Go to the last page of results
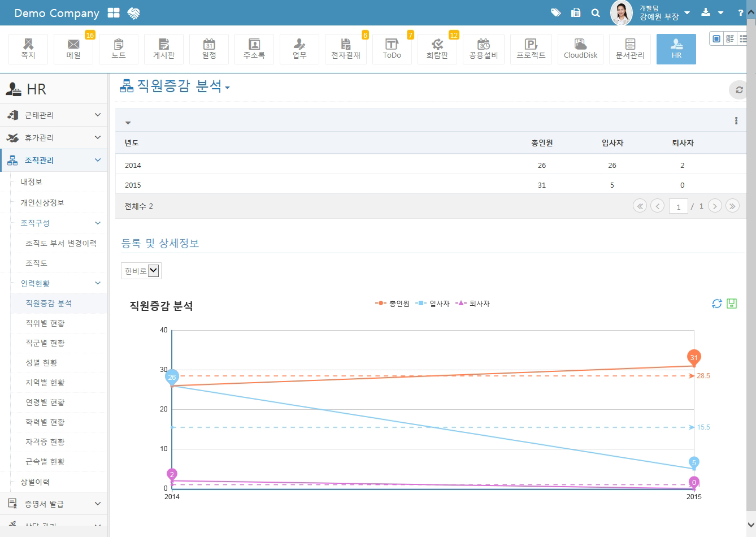The height and width of the screenshot is (537, 756). [732, 206]
